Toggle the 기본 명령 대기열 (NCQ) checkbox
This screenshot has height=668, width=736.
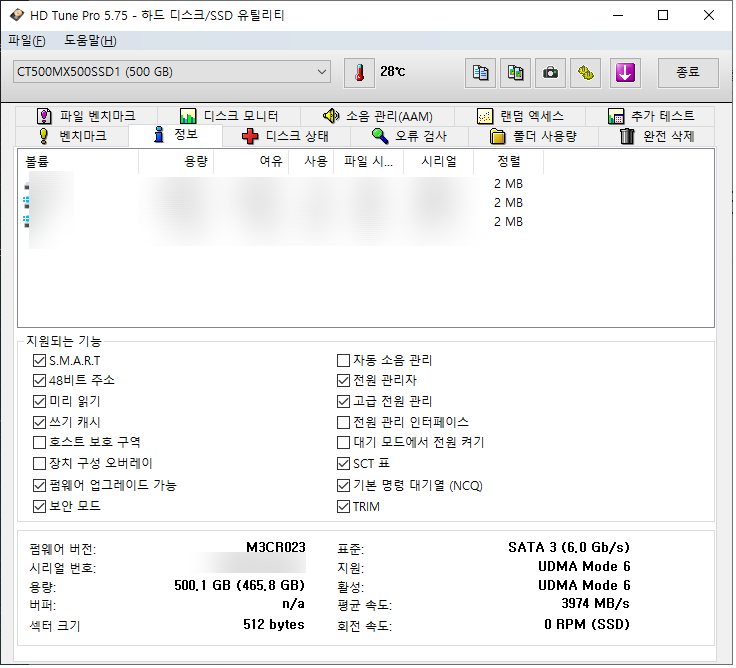coord(344,485)
